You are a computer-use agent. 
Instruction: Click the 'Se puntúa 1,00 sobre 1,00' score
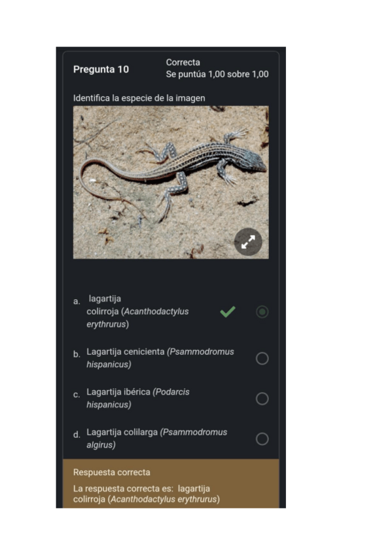[x=217, y=75]
